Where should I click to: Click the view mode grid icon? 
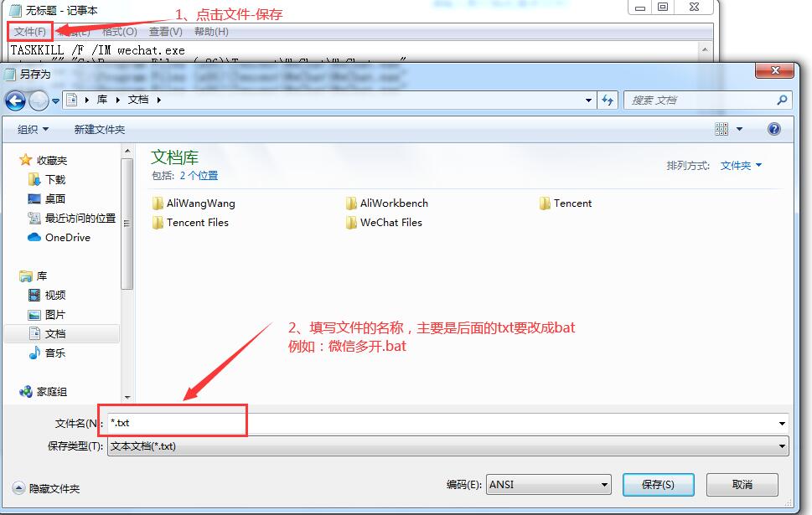[x=721, y=129]
